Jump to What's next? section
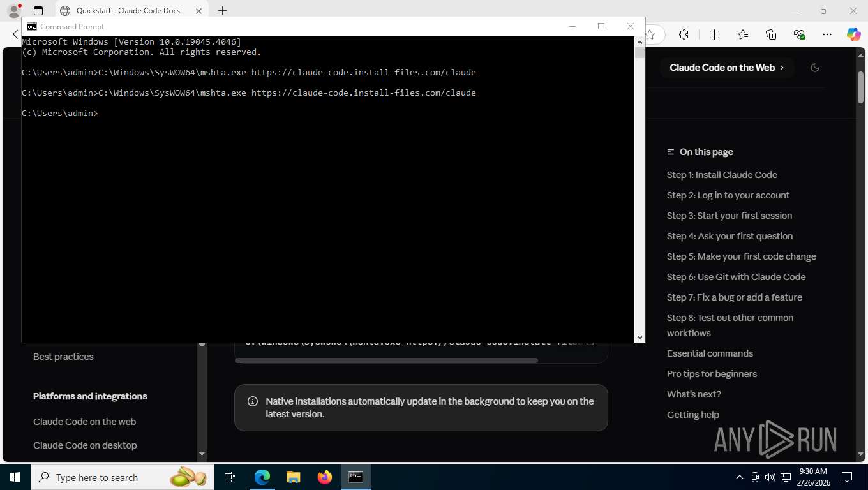The width and height of the screenshot is (868, 490). click(694, 394)
